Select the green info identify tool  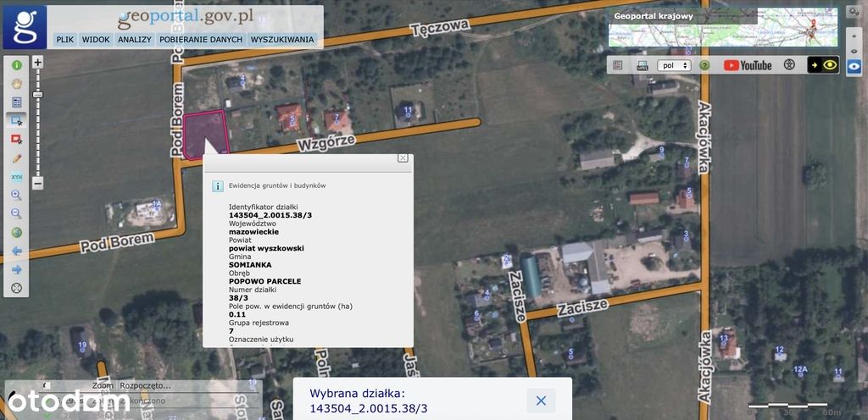pyautogui.click(x=17, y=65)
